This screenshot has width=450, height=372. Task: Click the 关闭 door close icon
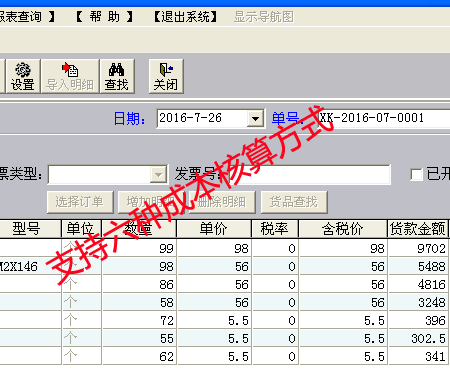[166, 76]
